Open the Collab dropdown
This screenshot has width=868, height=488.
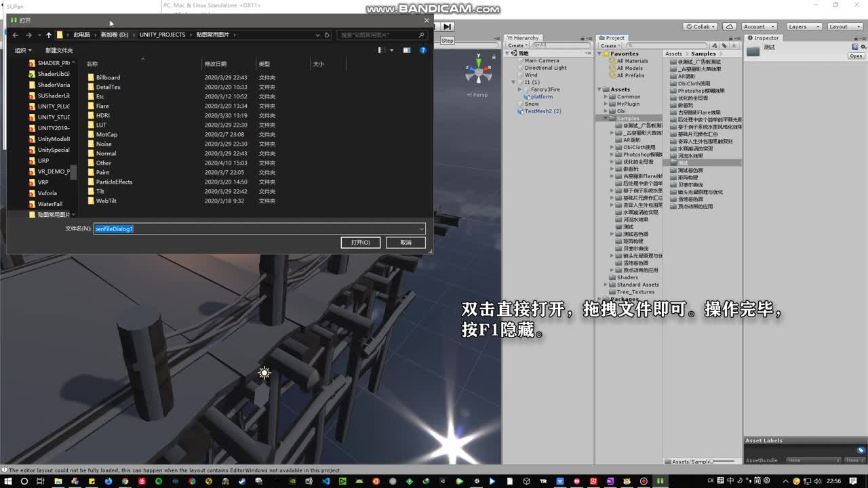[702, 26]
